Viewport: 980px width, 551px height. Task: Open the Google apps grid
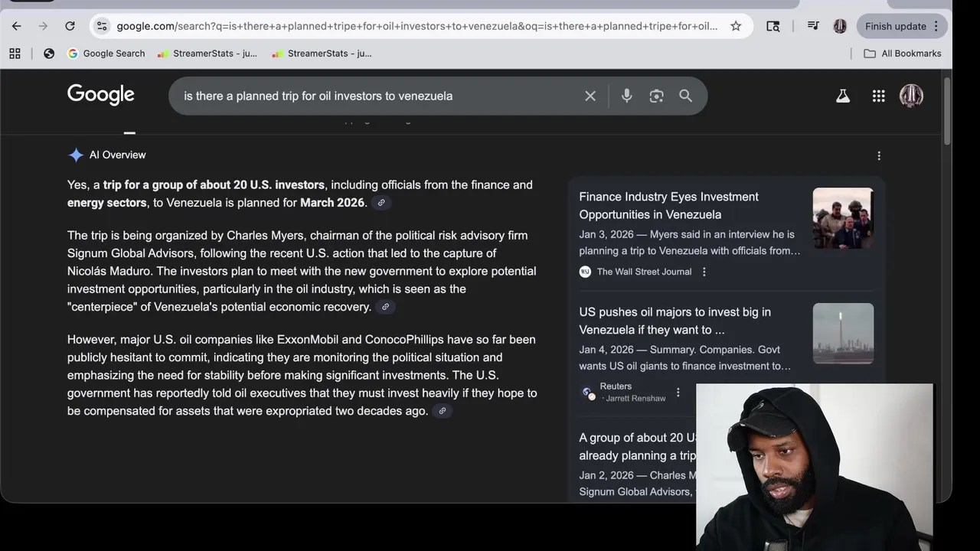(879, 96)
